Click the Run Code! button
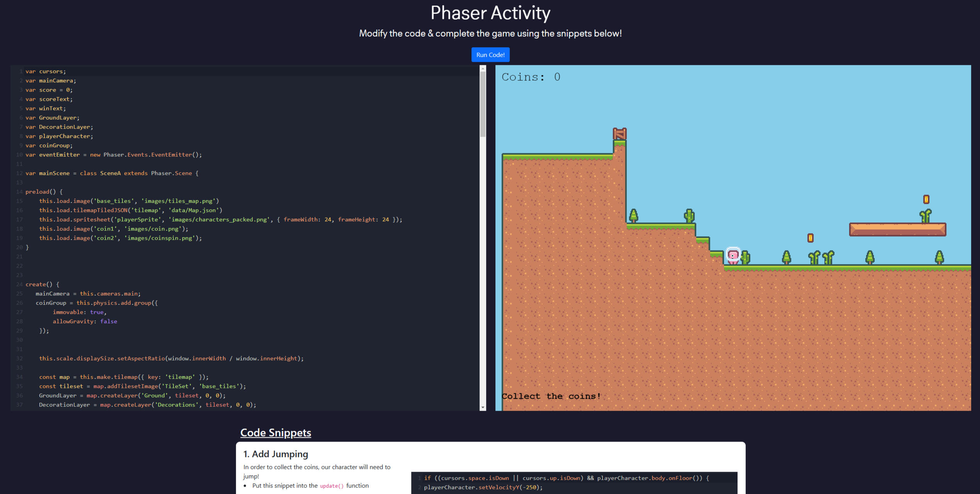This screenshot has width=980, height=494. click(490, 55)
